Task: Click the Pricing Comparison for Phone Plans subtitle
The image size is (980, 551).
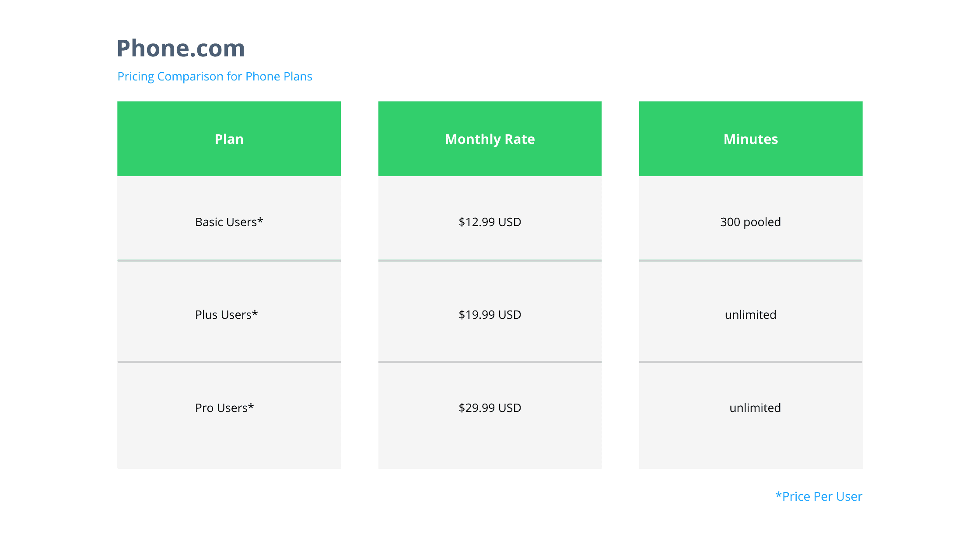Action: (214, 77)
